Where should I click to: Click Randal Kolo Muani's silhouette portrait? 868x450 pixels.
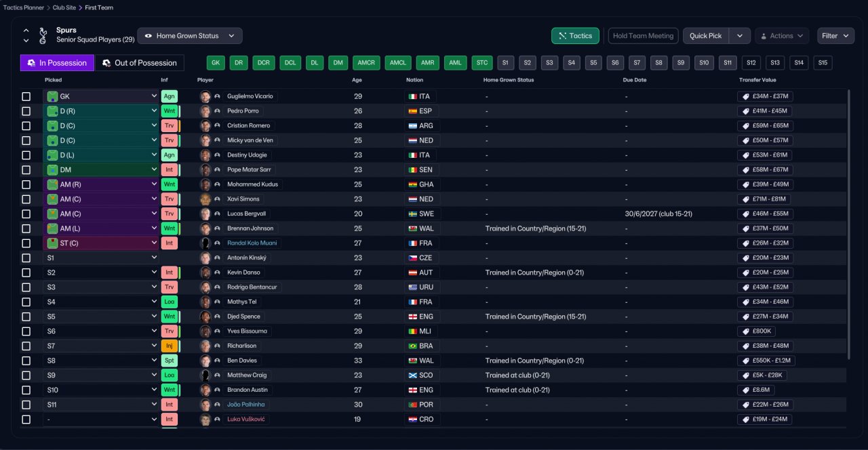[x=205, y=243]
